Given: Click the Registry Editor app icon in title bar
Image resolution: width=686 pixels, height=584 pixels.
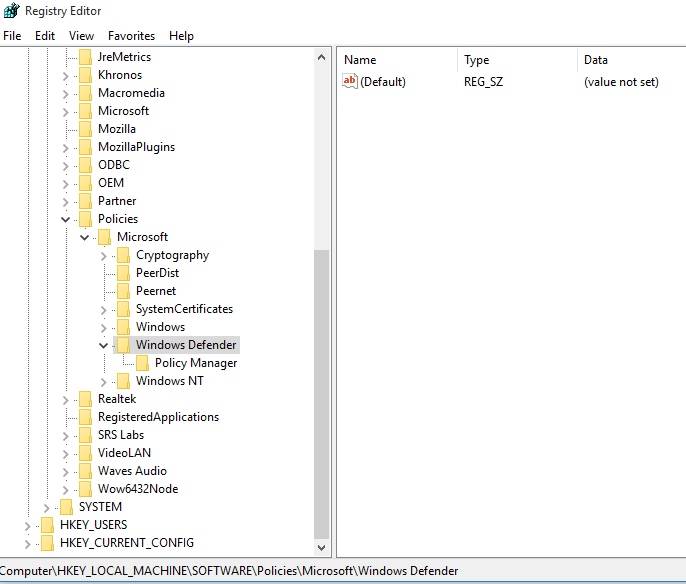Looking at the screenshot, I should point(11,10).
